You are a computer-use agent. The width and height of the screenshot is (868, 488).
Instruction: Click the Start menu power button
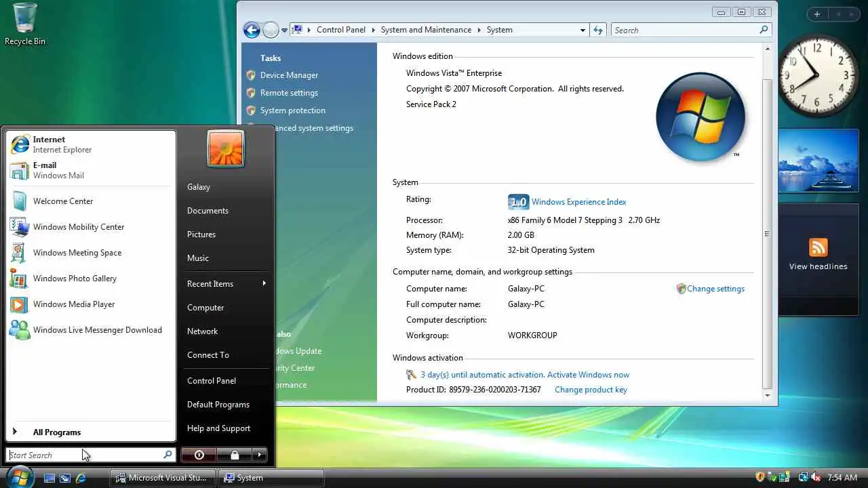coord(199,455)
